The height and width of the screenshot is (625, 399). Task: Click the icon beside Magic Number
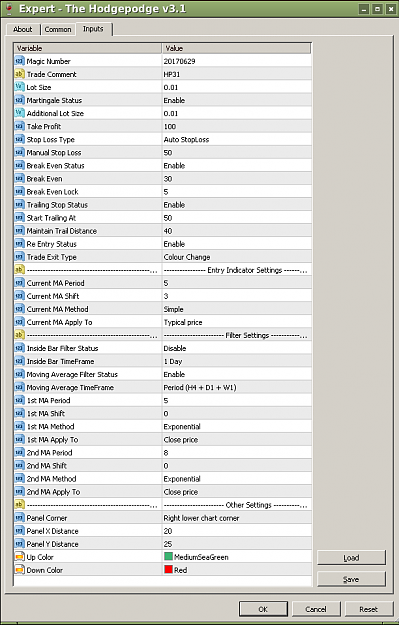(20, 61)
